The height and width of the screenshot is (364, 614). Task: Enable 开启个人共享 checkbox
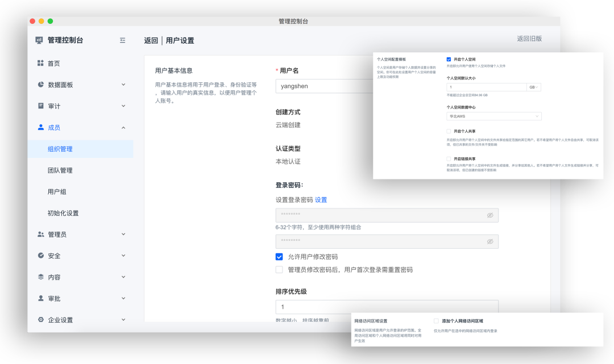click(449, 131)
